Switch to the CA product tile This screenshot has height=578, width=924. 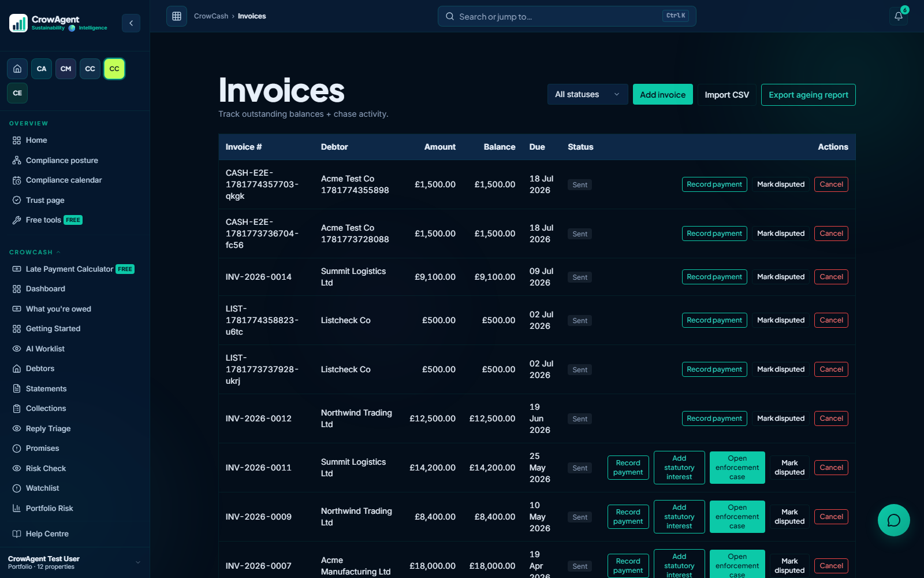click(42, 69)
